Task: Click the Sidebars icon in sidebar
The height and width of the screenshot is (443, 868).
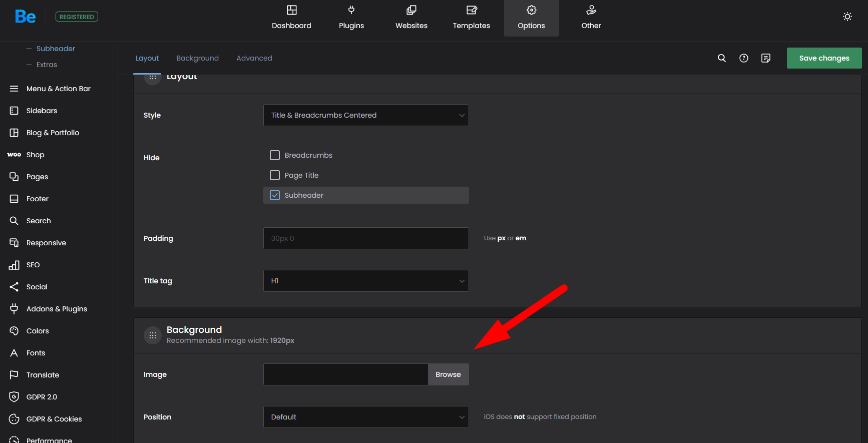Action: pyautogui.click(x=14, y=111)
